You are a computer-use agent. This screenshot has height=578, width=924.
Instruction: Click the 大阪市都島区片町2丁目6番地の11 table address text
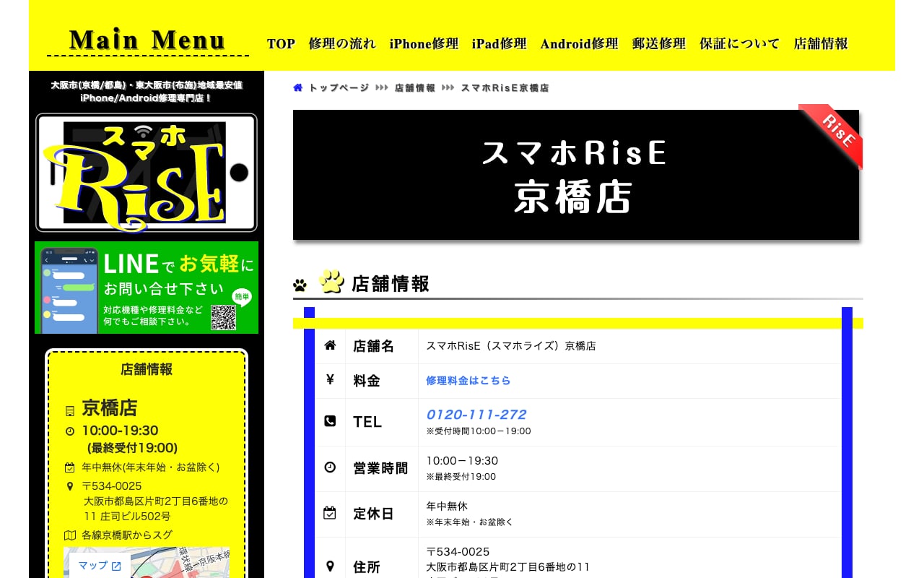508,567
